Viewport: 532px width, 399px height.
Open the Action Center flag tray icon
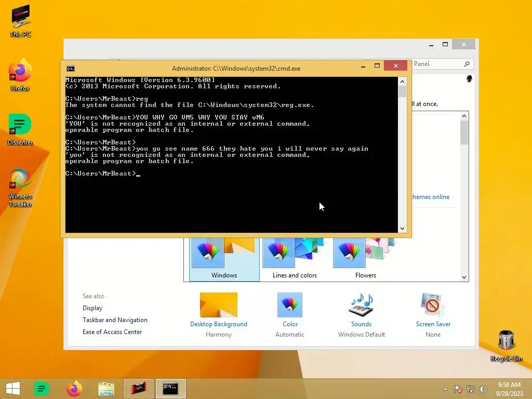tap(458, 389)
